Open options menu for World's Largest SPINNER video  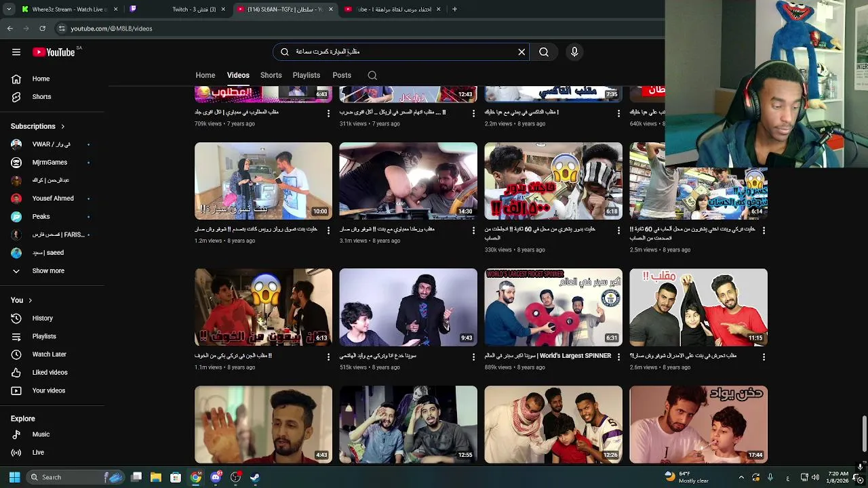coord(618,357)
